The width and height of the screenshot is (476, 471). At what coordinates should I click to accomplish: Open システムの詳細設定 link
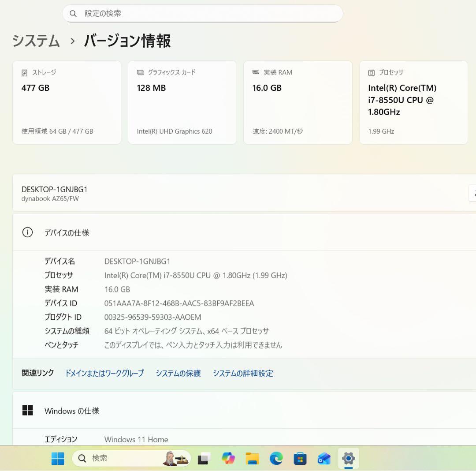(x=243, y=373)
